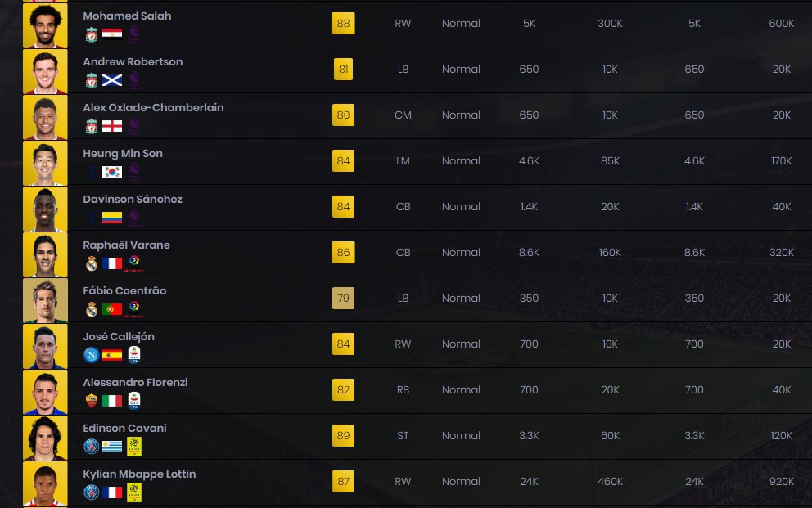Image resolution: width=812 pixels, height=508 pixels.
Task: Click the 79 rating badge for Coentrão
Action: coord(343,298)
